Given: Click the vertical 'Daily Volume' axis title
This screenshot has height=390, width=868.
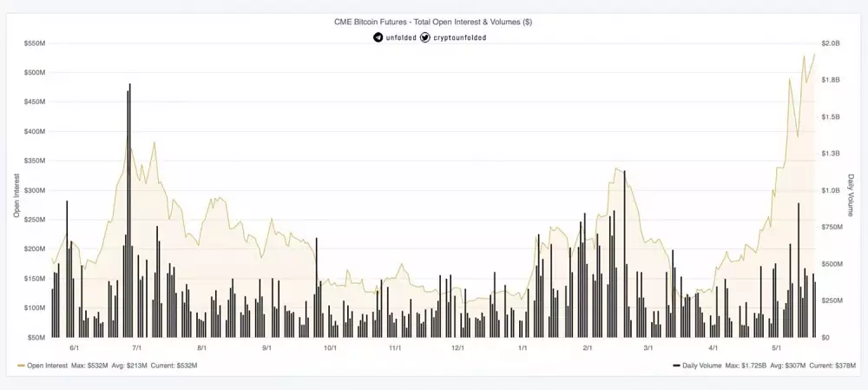Looking at the screenshot, I should click(x=851, y=196).
